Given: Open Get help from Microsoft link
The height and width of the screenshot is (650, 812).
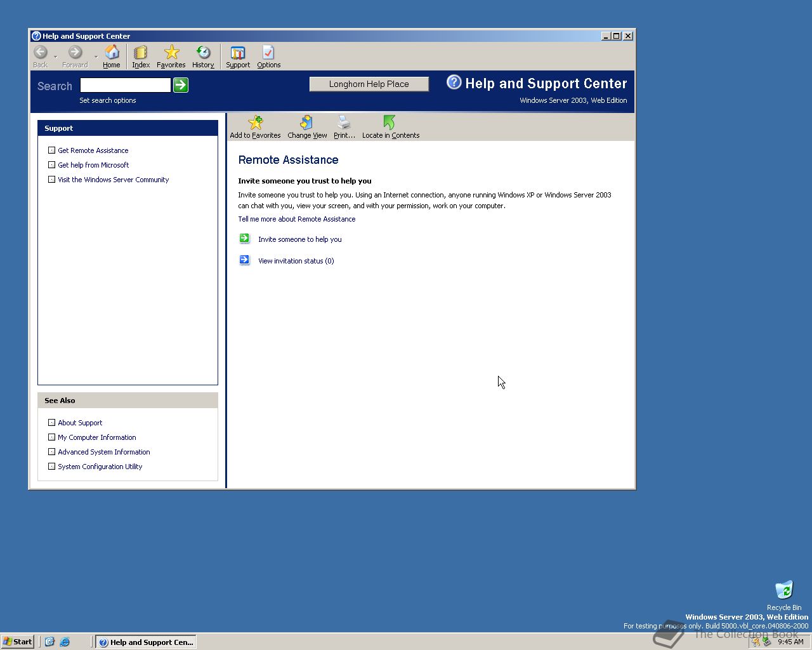Looking at the screenshot, I should click(93, 165).
